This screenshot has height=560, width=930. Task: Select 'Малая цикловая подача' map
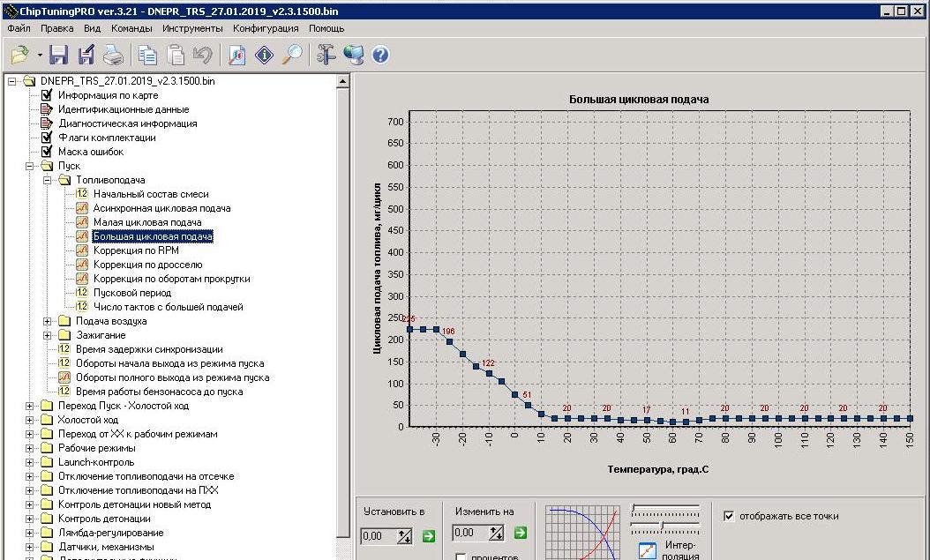click(x=147, y=222)
